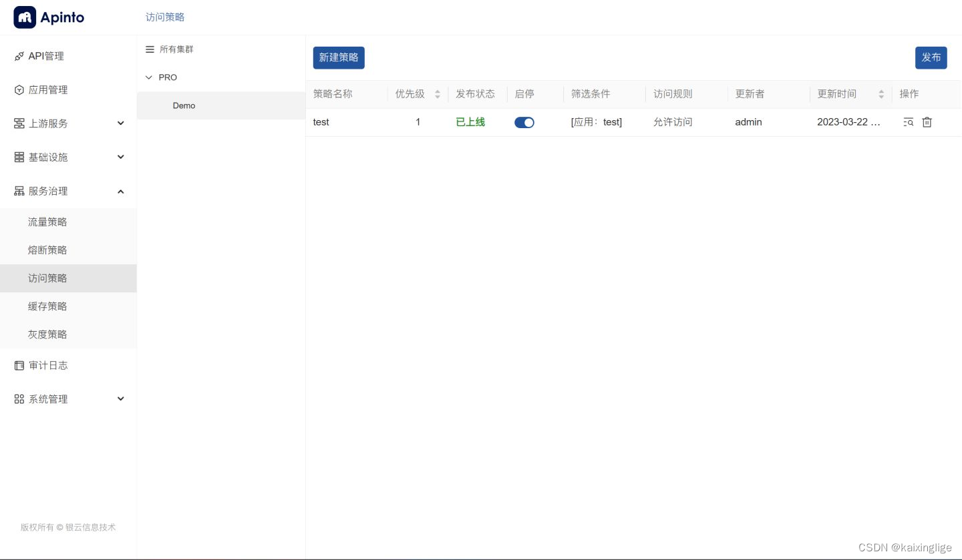Screen dimensions: 962x560
Task: Click the 筛选条件 column header
Action: [x=591, y=94]
